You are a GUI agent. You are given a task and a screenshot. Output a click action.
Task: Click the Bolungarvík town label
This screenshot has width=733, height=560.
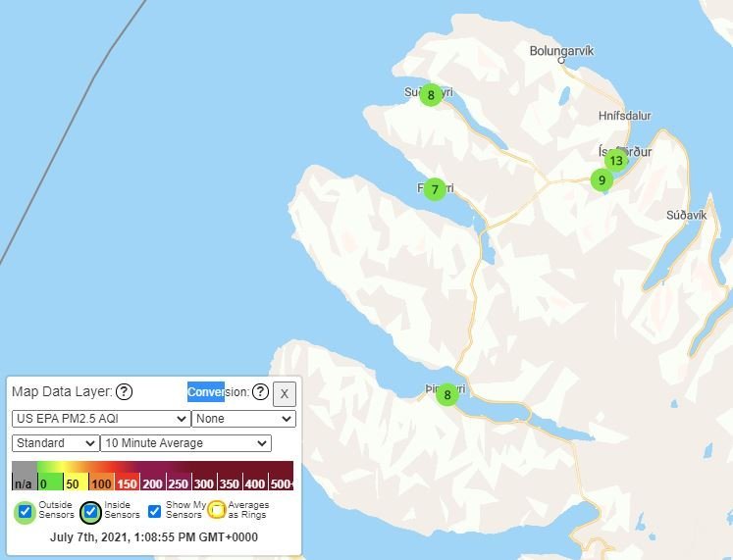click(561, 51)
